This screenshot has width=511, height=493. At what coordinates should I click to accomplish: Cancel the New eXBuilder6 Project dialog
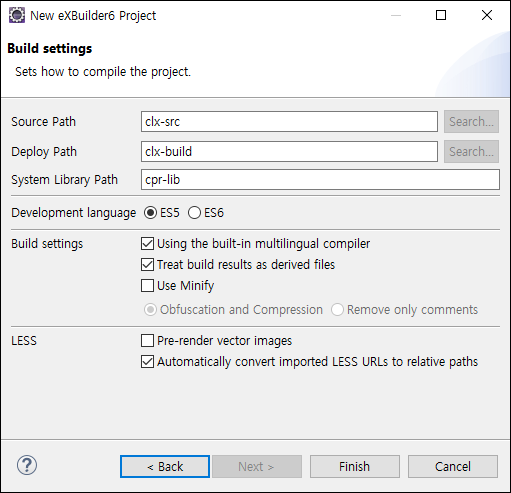(453, 466)
